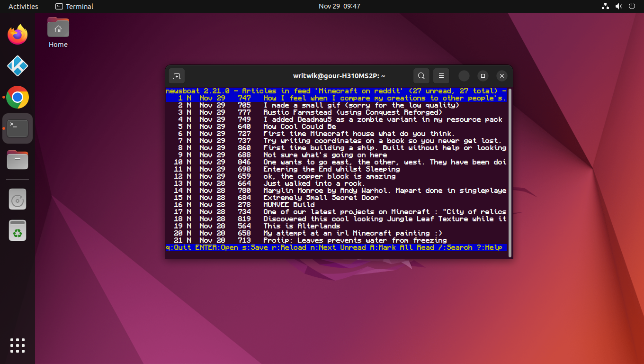Create a new terminal tab
The height and width of the screenshot is (364, 644).
click(177, 76)
